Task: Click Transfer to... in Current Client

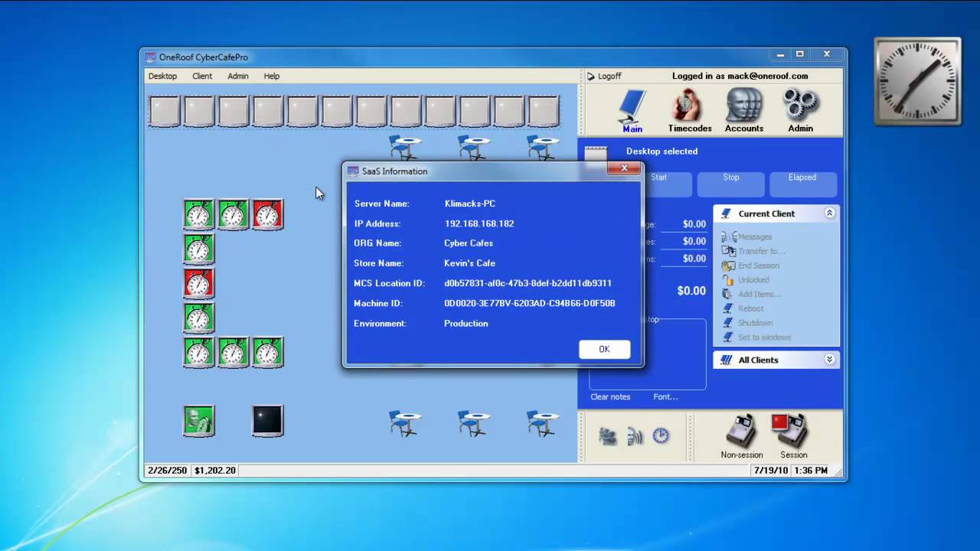Action: [x=753, y=251]
